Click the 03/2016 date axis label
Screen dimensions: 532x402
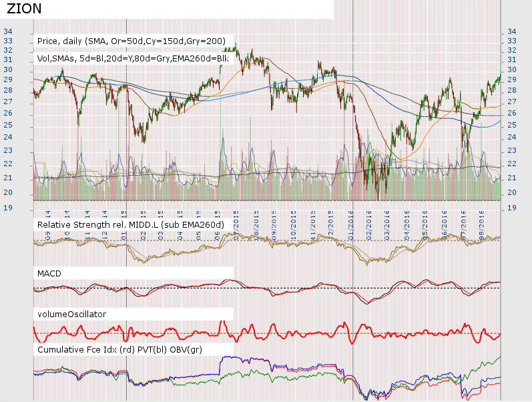pos(386,226)
